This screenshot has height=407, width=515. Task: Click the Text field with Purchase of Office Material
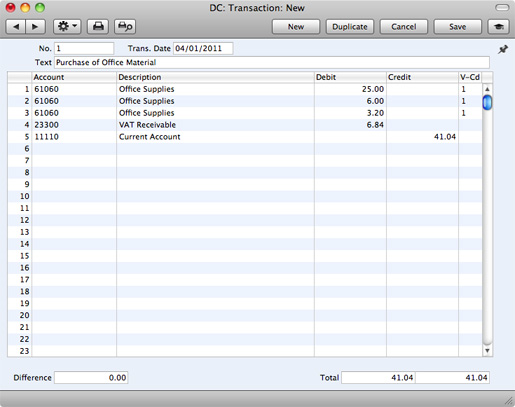click(272, 62)
